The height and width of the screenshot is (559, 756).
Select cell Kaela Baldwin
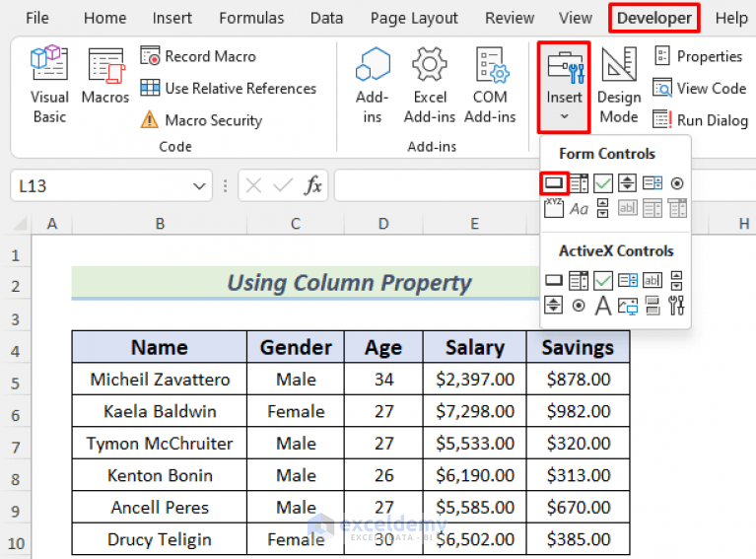pos(160,411)
